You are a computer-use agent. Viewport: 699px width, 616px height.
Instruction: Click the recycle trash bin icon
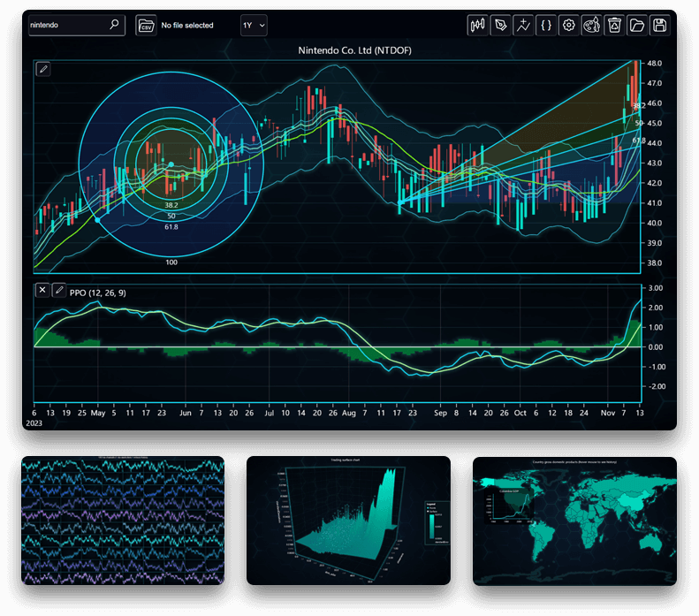[x=614, y=25]
